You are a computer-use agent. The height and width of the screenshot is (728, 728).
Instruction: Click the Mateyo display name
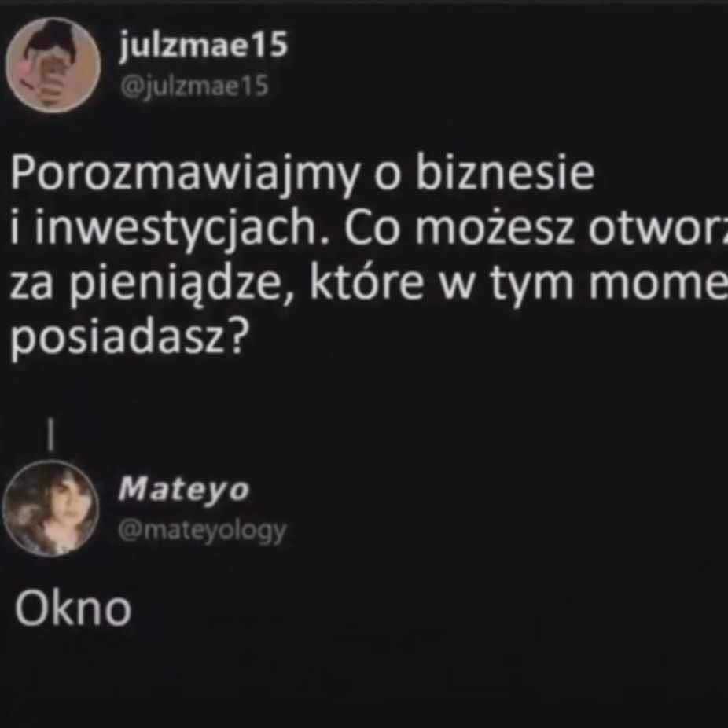click(184, 490)
